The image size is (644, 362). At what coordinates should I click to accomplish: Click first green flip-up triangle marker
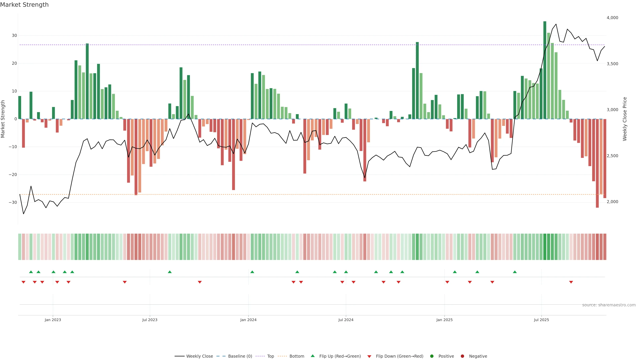point(31,272)
